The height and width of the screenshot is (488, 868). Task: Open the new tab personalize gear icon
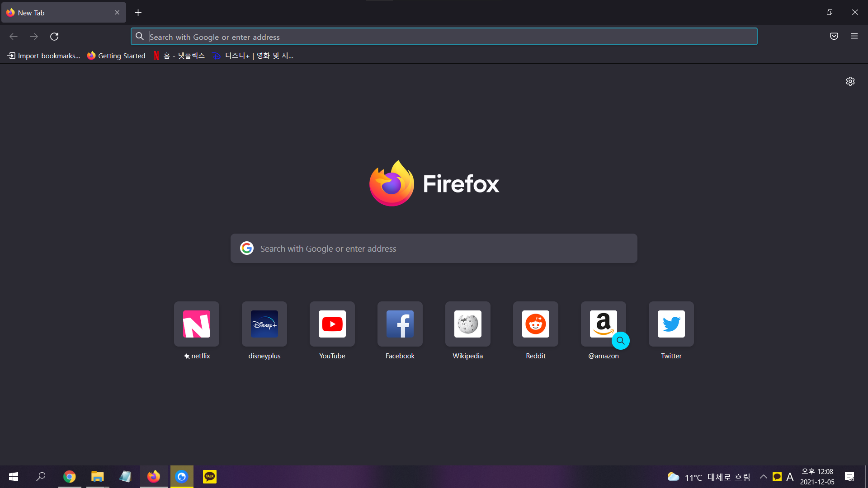point(850,81)
